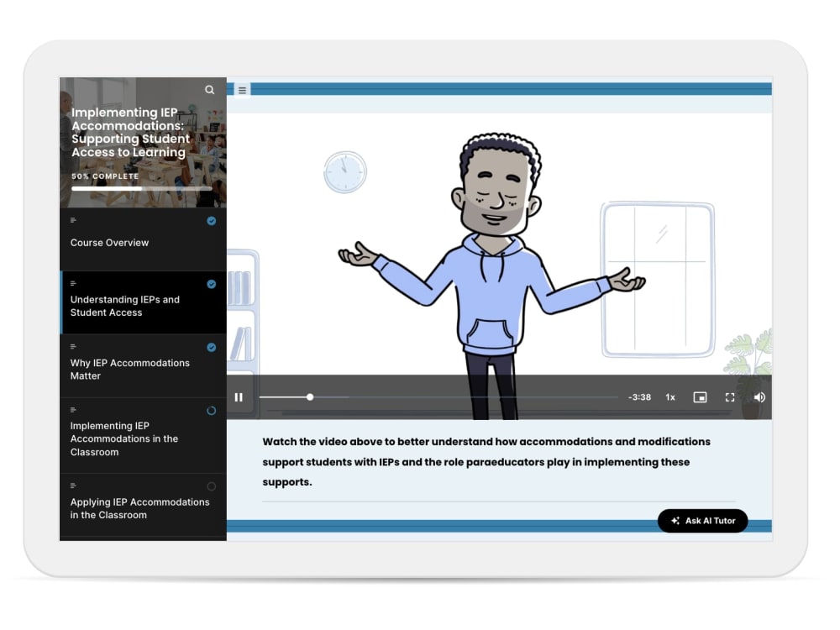Click the Course Overview completed checkmark

(x=212, y=221)
